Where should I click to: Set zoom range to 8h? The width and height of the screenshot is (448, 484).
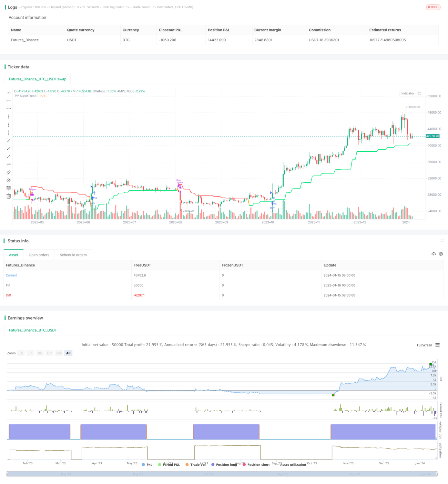[40, 353]
